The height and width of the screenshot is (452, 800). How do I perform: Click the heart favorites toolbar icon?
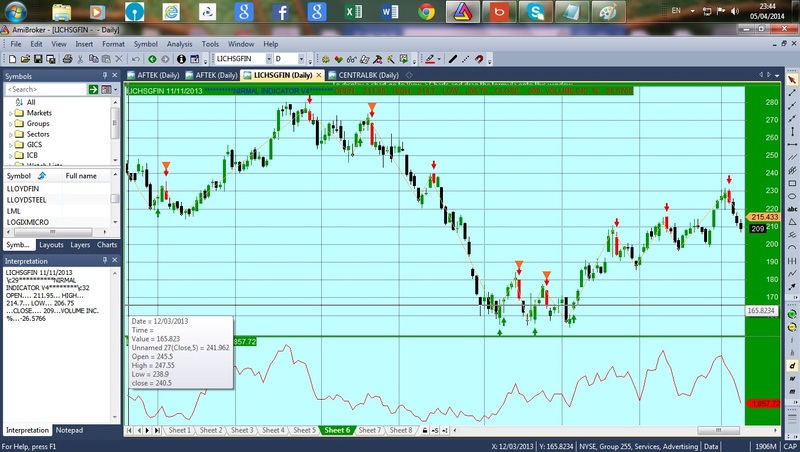pos(338,59)
